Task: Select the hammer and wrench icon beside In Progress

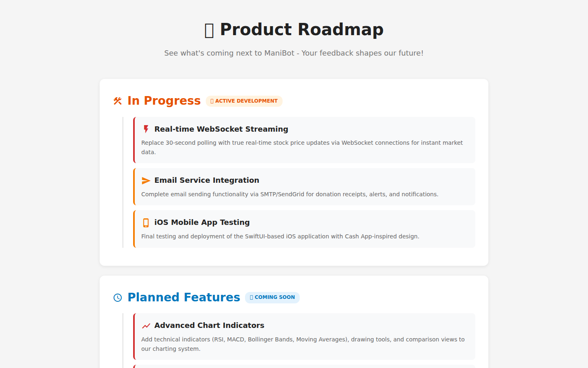Action: coord(117,101)
